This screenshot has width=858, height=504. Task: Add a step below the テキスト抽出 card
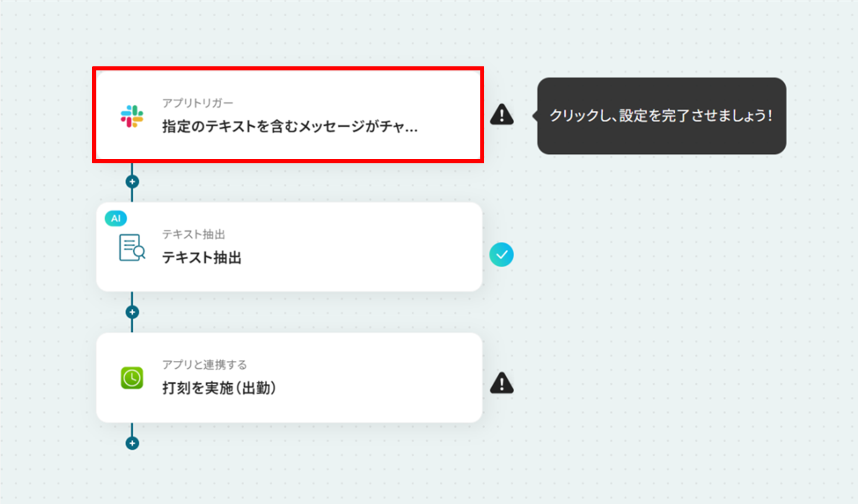[x=132, y=312]
